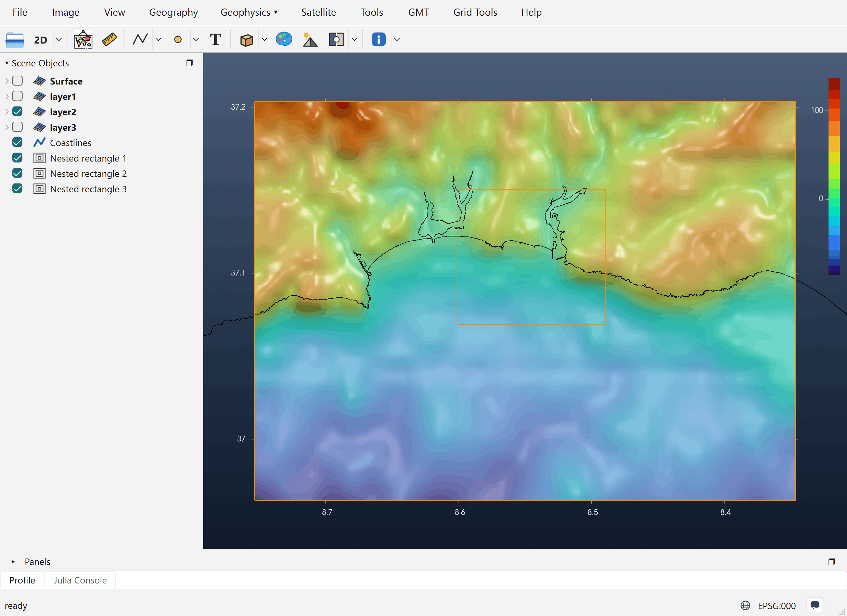Uncheck Nested rectangle 2 checkbox
Viewport: 847px width, 616px height.
point(17,173)
